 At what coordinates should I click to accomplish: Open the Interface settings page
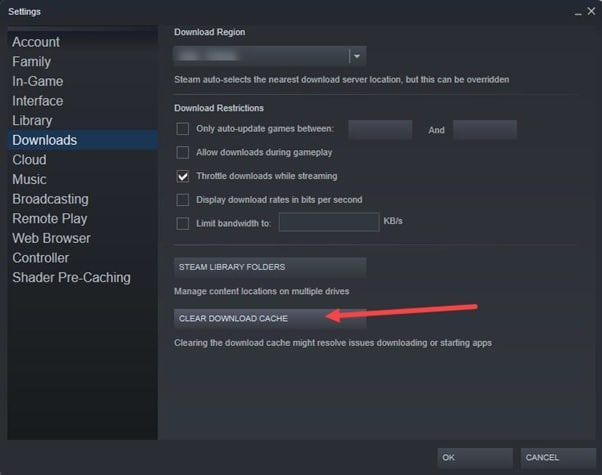tap(38, 101)
